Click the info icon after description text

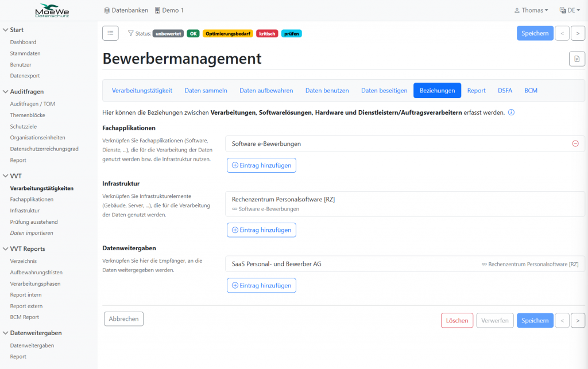pyautogui.click(x=511, y=112)
